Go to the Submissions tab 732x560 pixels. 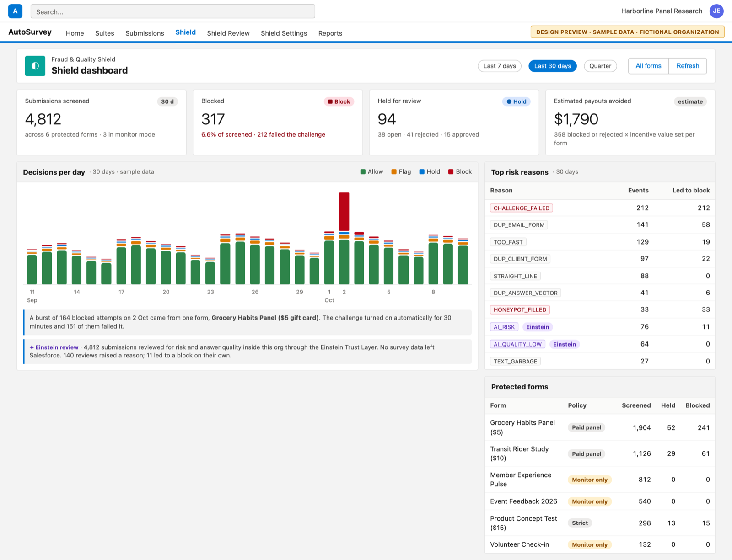coord(145,33)
